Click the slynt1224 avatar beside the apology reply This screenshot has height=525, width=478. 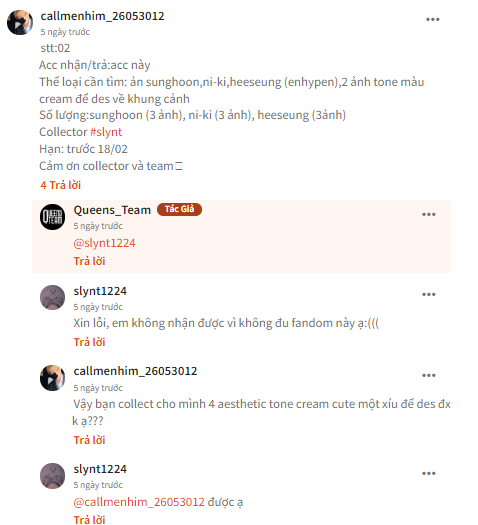53,298
